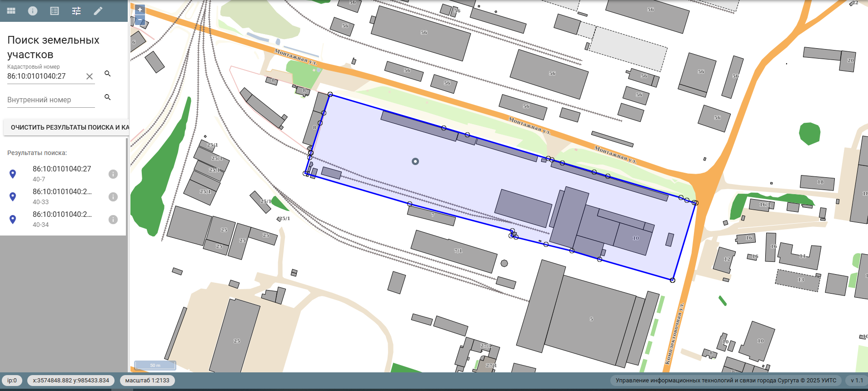
Task: Show info for the 40-7 result
Action: [x=113, y=174]
